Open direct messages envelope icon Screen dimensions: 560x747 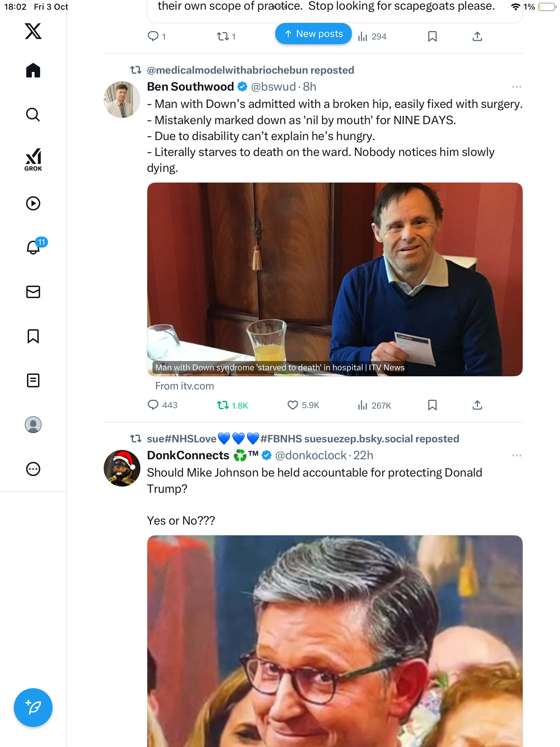(33, 292)
